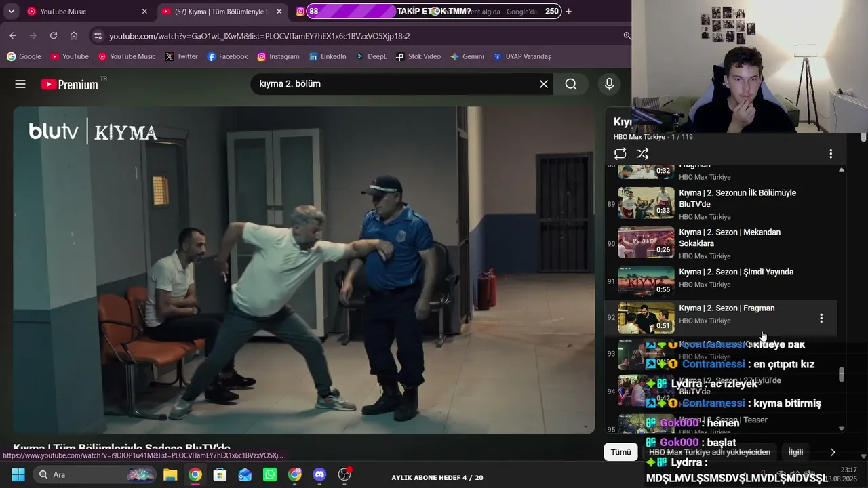Open the Gemini bookmark
The height and width of the screenshot is (488, 868).
click(467, 56)
